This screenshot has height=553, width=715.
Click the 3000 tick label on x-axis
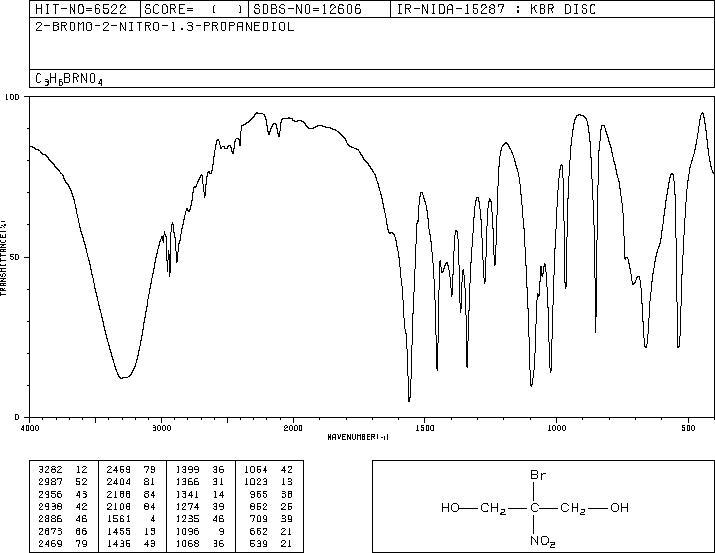click(161, 428)
